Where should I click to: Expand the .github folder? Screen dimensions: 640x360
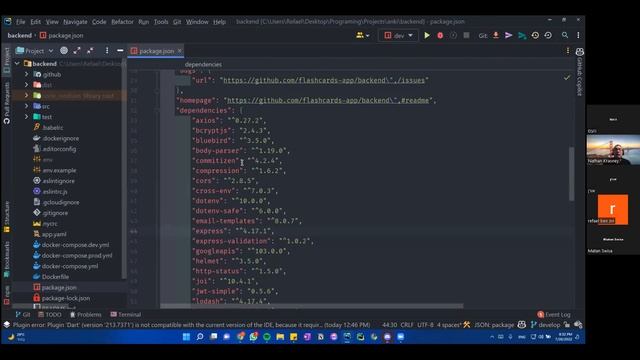coord(27,74)
